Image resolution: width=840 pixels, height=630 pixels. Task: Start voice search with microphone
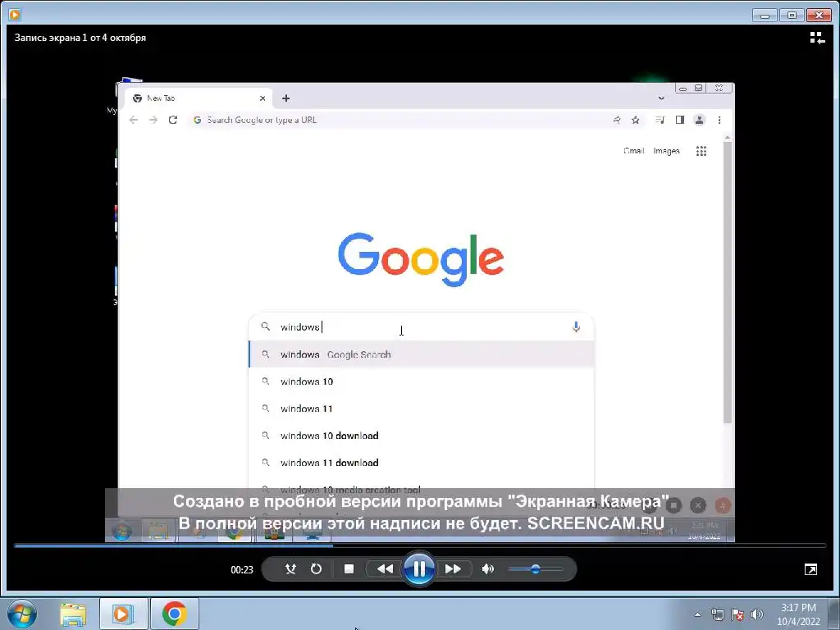click(x=576, y=326)
